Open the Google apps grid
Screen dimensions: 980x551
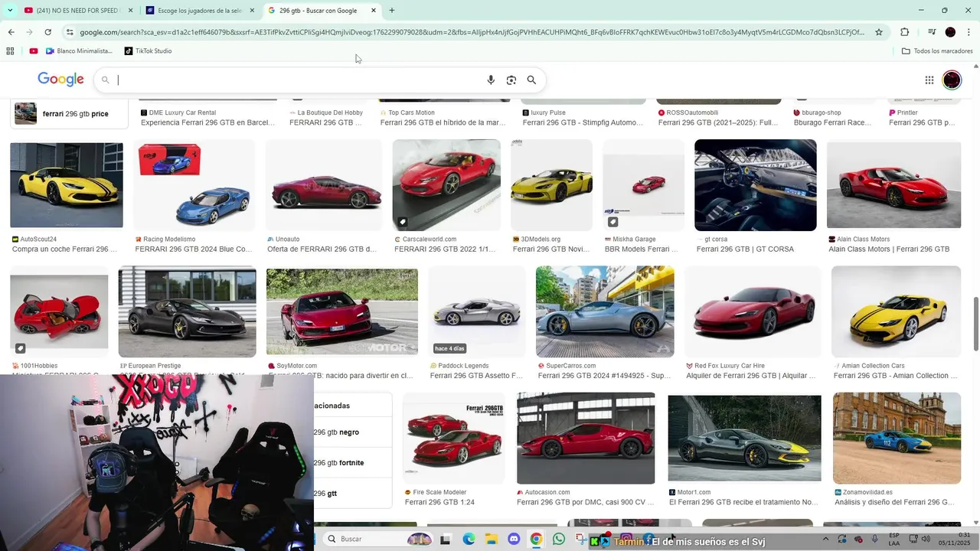click(929, 80)
